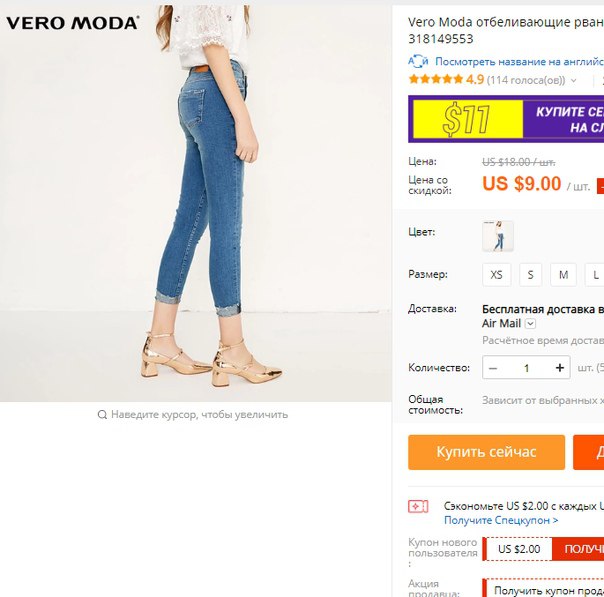Click the magnifier icon under product image
The image size is (604, 597).
[102, 415]
